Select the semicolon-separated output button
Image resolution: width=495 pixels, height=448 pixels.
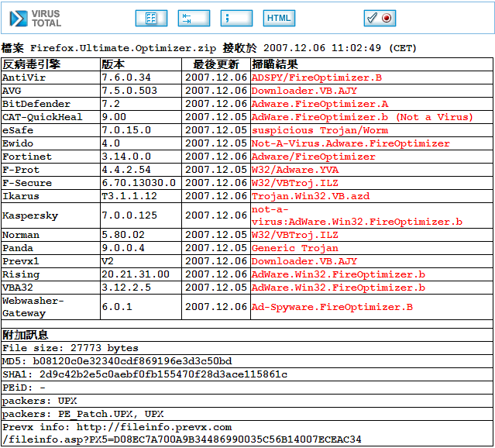236,18
